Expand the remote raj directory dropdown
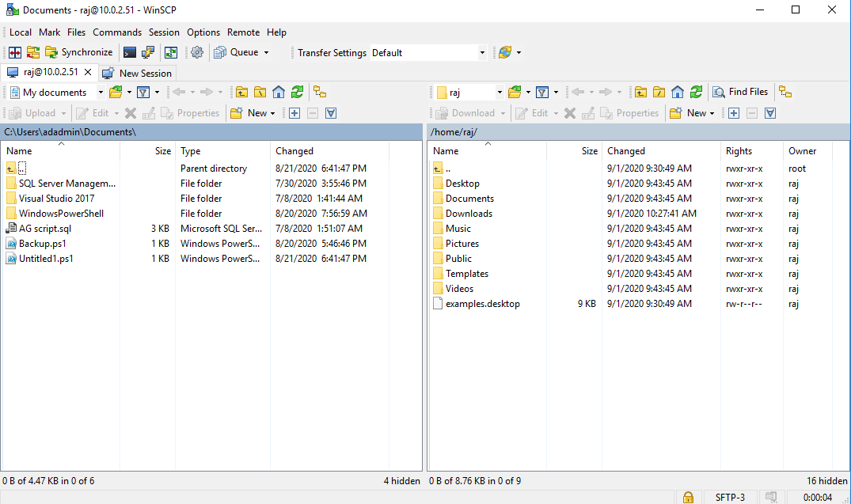The height and width of the screenshot is (504, 851). (x=500, y=93)
